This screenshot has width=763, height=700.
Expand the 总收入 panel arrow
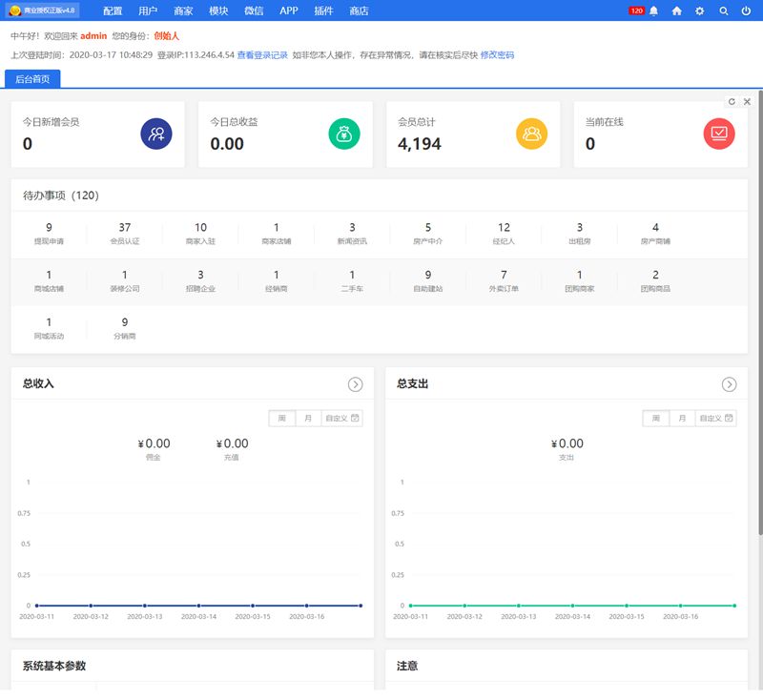click(x=358, y=384)
